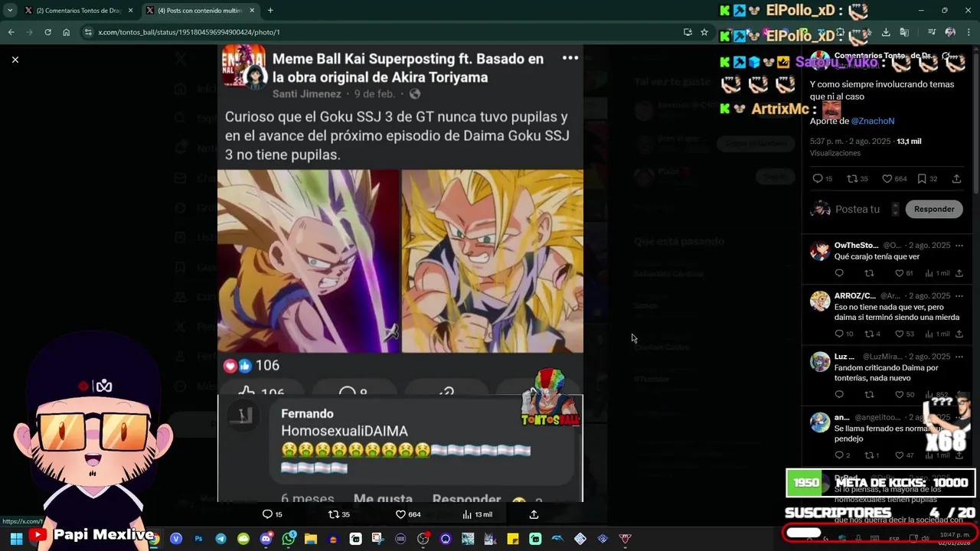
Task: Open Discord from the taskbar
Action: [266, 539]
